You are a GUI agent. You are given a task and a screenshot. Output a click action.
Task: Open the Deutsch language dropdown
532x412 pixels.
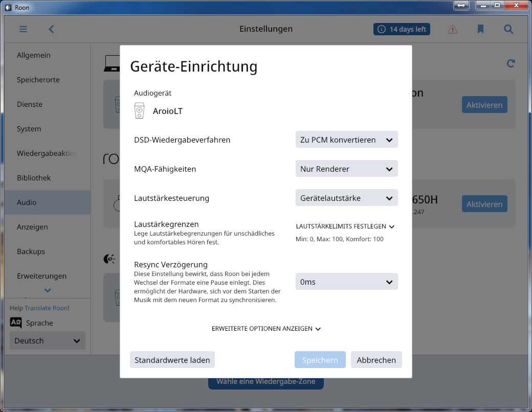click(x=48, y=340)
